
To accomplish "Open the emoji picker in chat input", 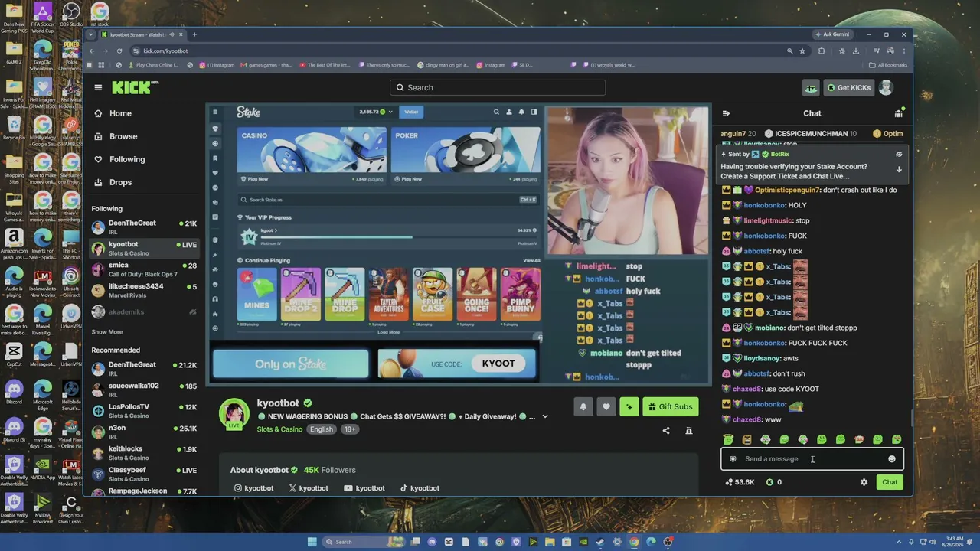I will 891,459.
